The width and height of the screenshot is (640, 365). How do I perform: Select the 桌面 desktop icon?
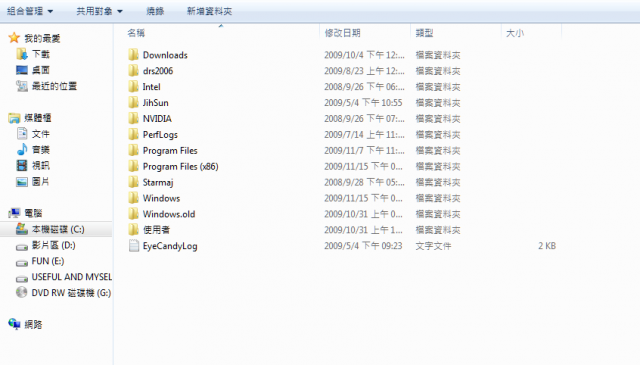point(22,70)
